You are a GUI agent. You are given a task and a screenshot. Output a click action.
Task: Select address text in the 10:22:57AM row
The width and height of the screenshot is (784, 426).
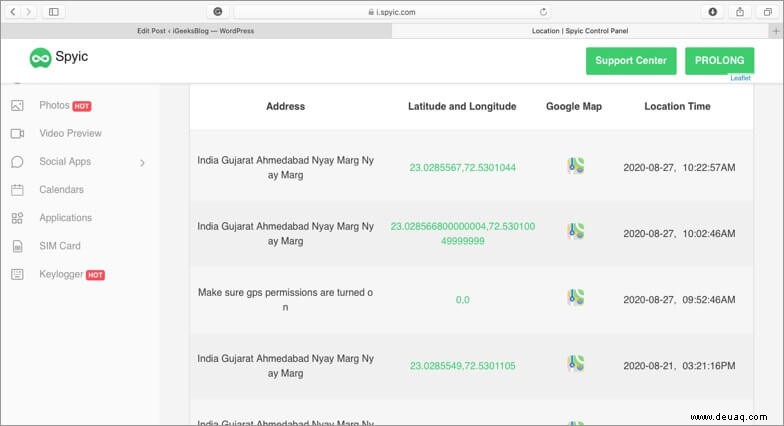click(286, 168)
